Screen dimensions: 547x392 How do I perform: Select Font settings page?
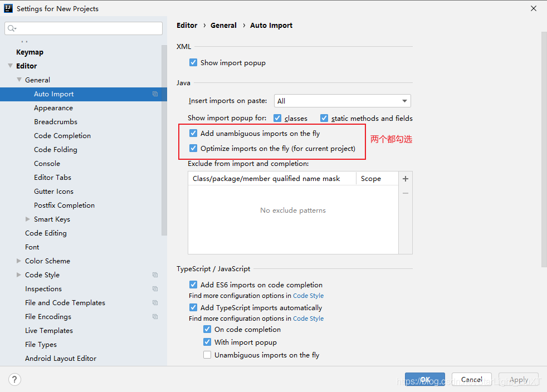pos(32,247)
